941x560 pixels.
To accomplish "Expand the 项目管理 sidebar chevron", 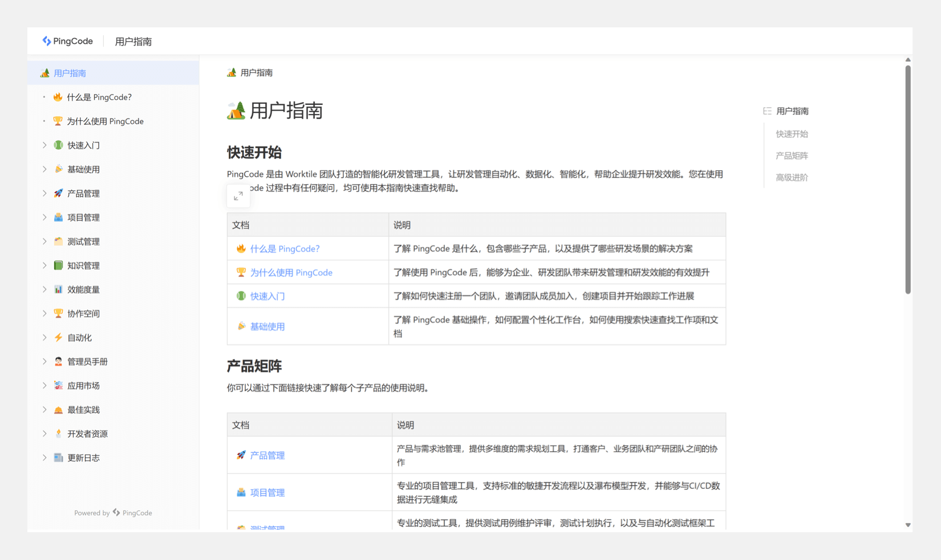I will pos(44,217).
